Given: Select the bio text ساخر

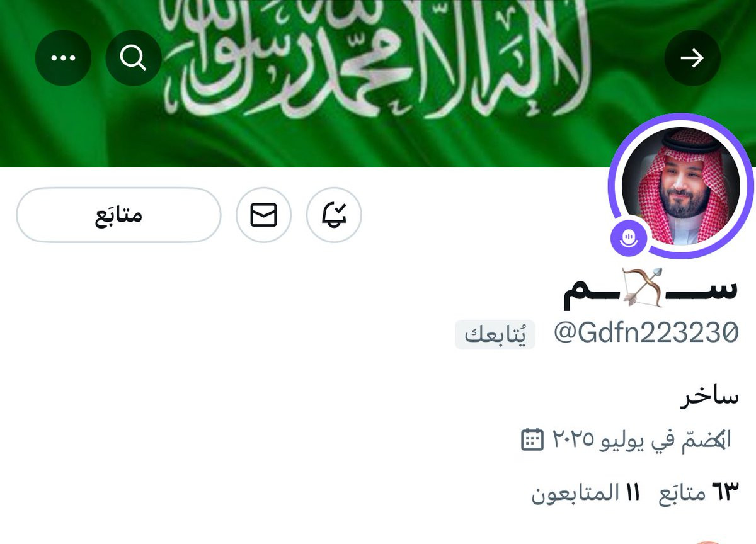Looking at the screenshot, I should pyautogui.click(x=709, y=397).
